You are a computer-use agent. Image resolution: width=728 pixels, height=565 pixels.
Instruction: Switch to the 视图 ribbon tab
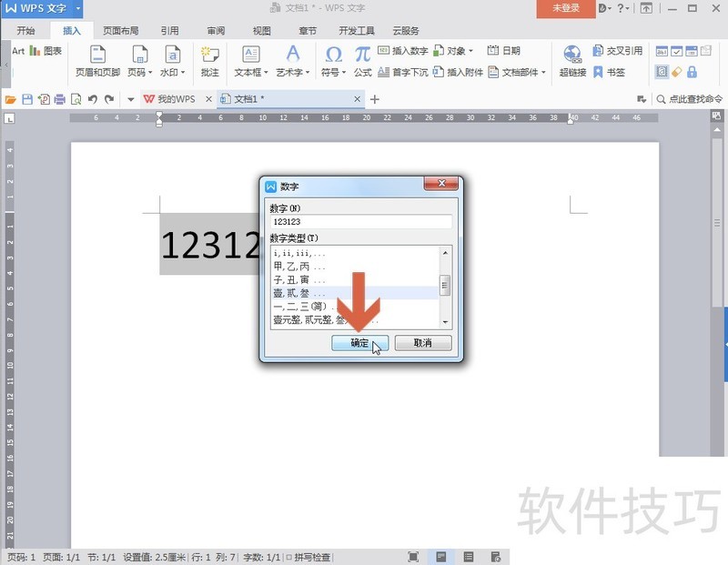click(261, 31)
